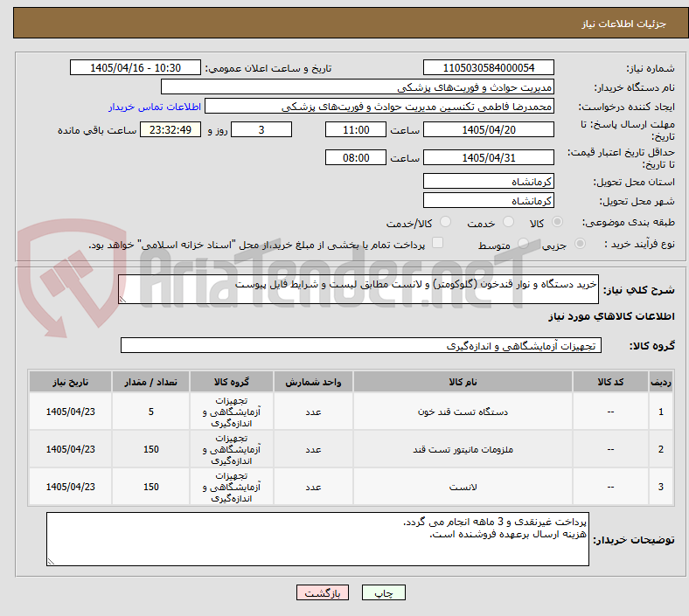
Task: Click the price validity time 08:00 field
Action: tap(356, 157)
